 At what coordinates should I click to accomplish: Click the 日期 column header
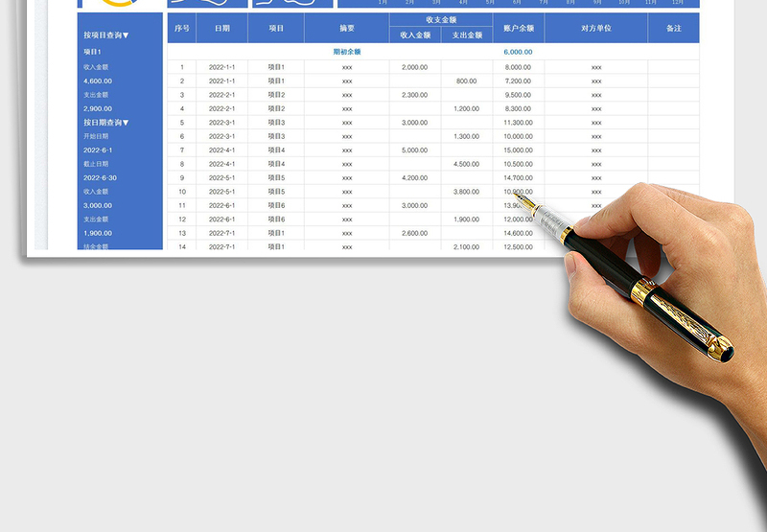coord(221,29)
